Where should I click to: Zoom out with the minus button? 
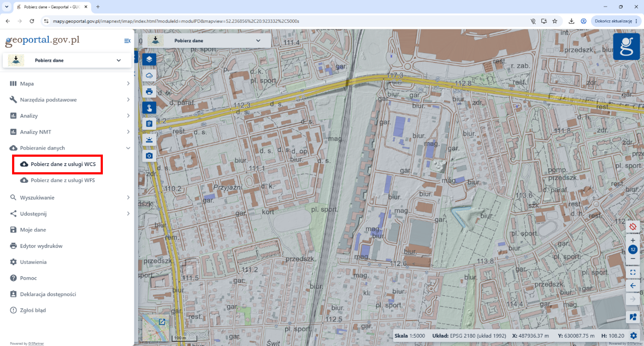pos(633,259)
